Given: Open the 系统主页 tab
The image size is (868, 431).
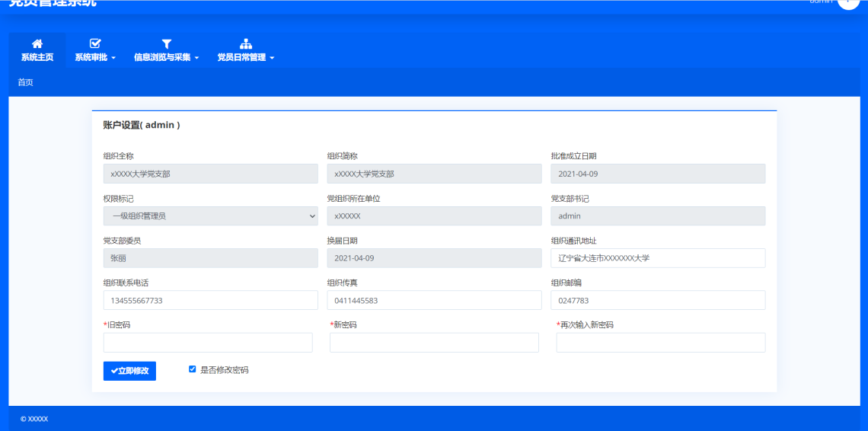Looking at the screenshot, I should coord(37,49).
